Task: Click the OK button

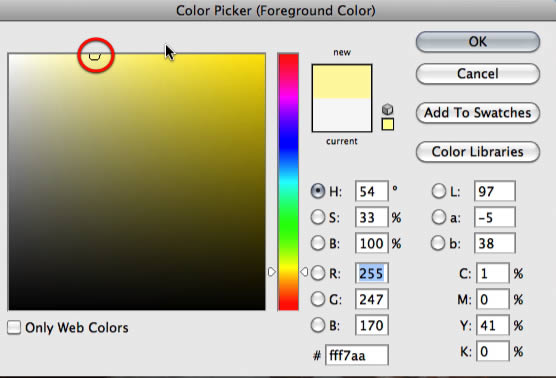Action: pos(478,42)
